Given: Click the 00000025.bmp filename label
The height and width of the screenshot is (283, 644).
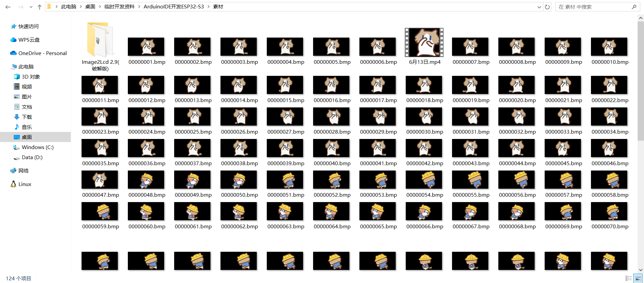Looking at the screenshot, I should 193,132.
